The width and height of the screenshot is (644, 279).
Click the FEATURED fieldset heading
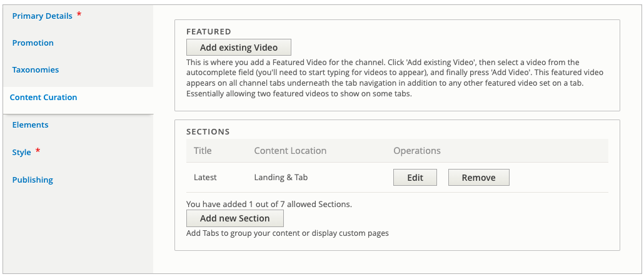point(209,32)
